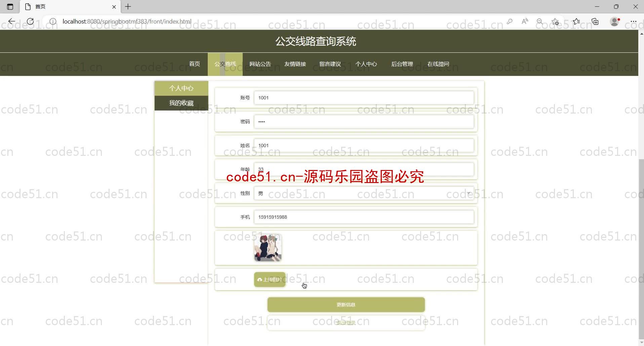Open 后台管理 in the navigation bar
This screenshot has width=644, height=346.
tap(402, 64)
